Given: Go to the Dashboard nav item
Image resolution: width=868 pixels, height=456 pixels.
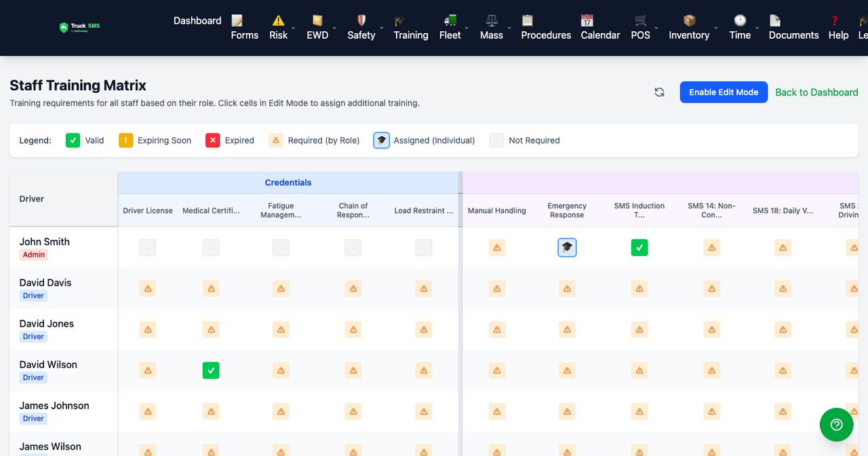Looking at the screenshot, I should (197, 20).
